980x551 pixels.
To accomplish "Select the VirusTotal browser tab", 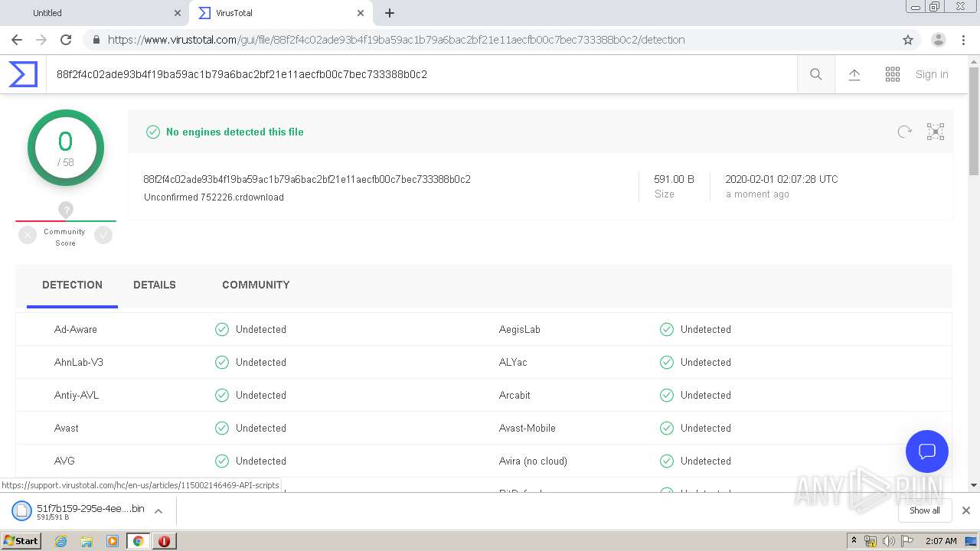I will point(279,13).
